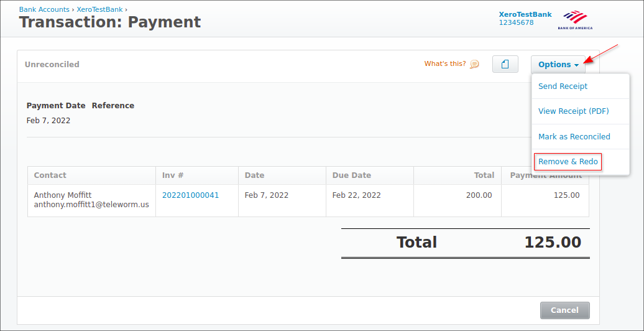Image resolution: width=644 pixels, height=331 pixels.
Task: Open invoice 202201000041
Action: (190, 195)
